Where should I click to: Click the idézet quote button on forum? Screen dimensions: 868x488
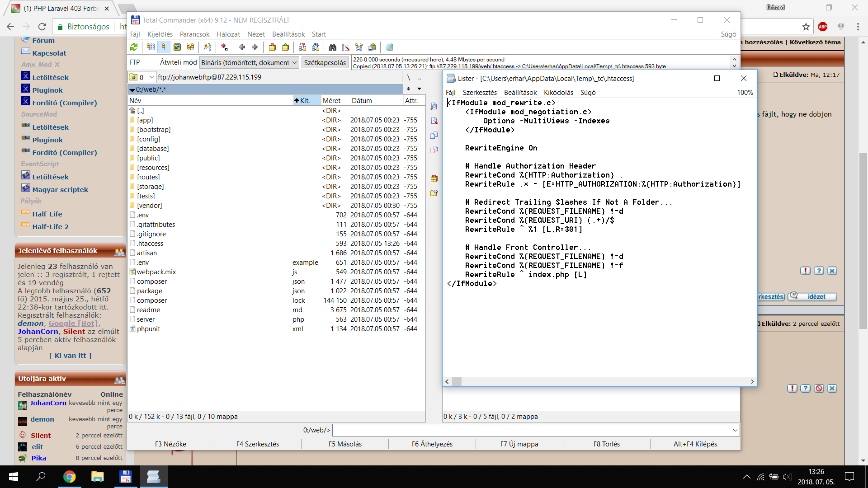812,297
